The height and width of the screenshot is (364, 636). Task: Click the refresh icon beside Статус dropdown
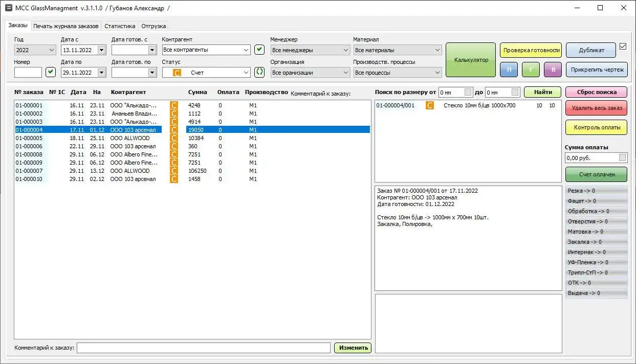259,72
